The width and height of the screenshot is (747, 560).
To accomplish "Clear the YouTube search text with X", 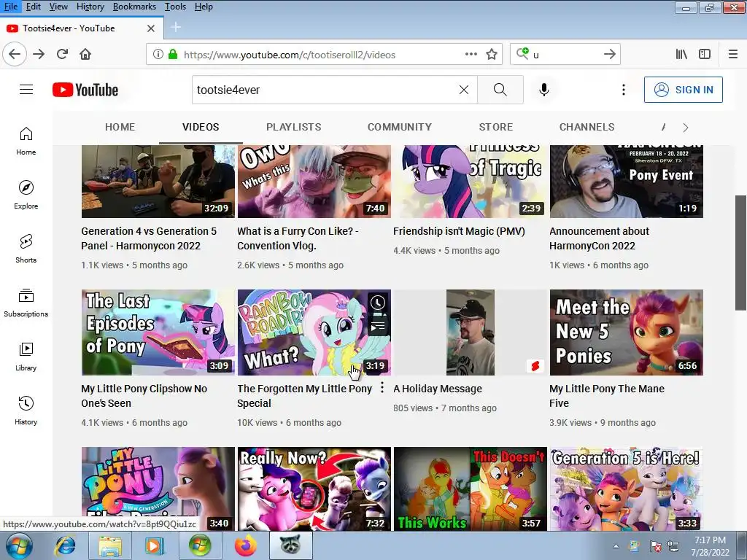I will tap(463, 90).
